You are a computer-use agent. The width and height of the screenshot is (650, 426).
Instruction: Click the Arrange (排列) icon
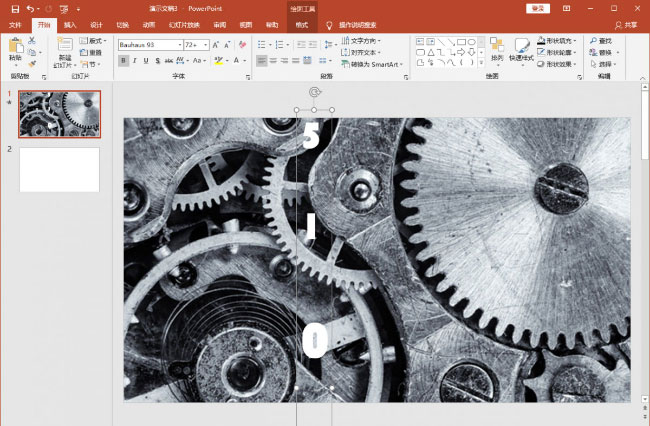tap(497, 48)
